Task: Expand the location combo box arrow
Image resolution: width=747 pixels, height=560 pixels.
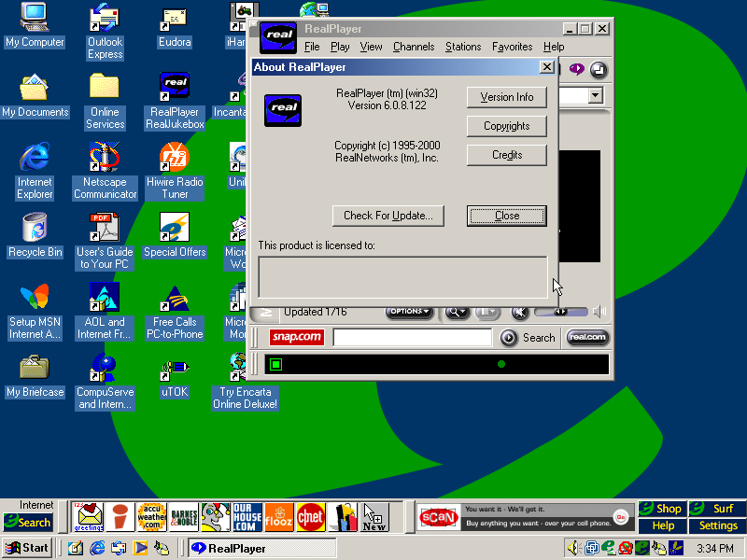Action: 595,95
